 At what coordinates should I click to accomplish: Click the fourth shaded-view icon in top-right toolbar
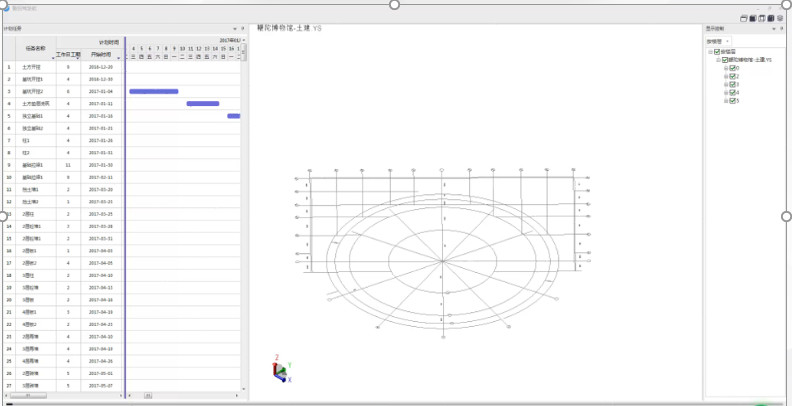(773, 19)
